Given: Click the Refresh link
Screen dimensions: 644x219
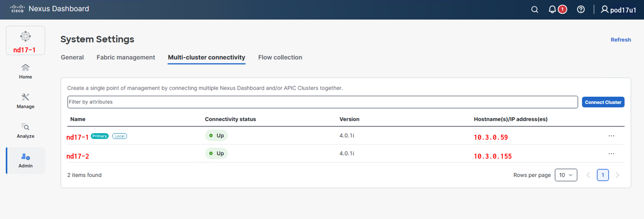Looking at the screenshot, I should [620, 40].
